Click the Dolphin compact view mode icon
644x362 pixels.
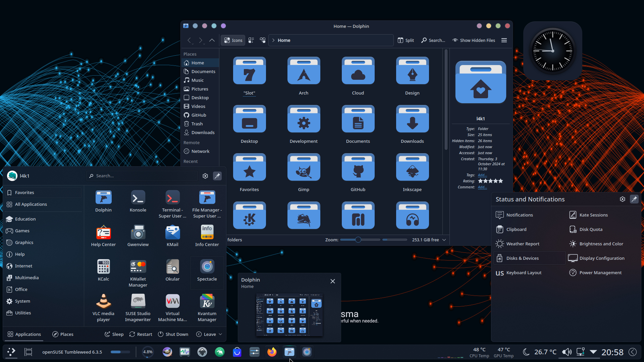tap(251, 40)
